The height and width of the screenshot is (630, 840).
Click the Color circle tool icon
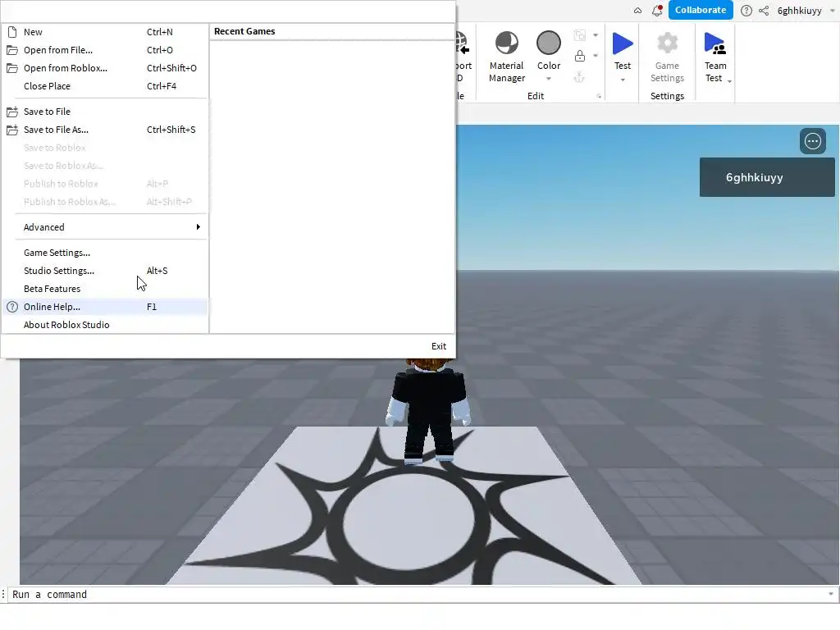[x=549, y=43]
